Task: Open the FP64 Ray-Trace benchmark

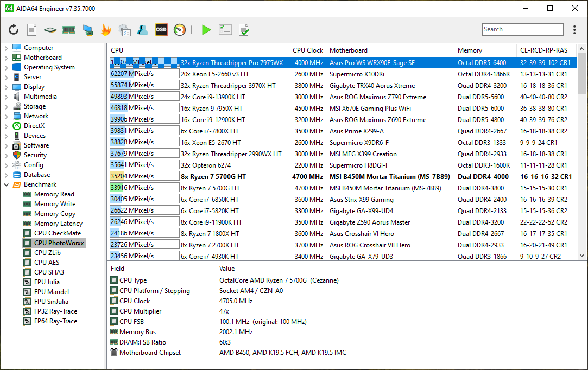Action: pos(55,321)
